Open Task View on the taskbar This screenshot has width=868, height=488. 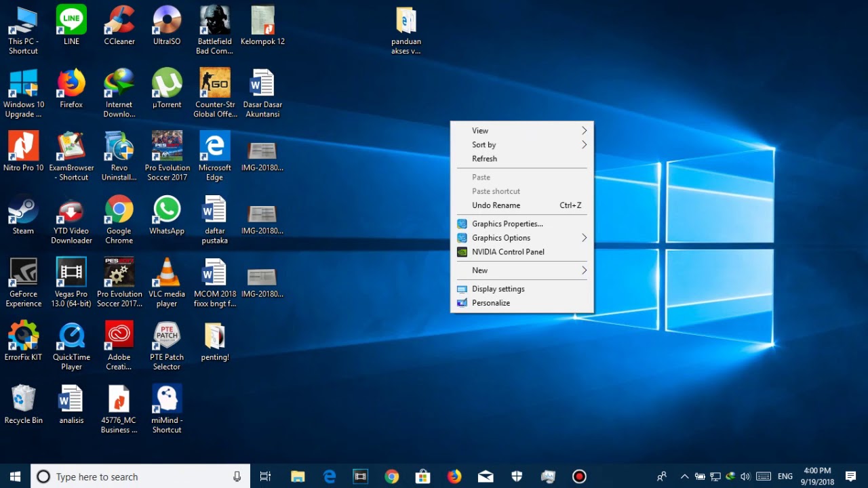pyautogui.click(x=266, y=476)
